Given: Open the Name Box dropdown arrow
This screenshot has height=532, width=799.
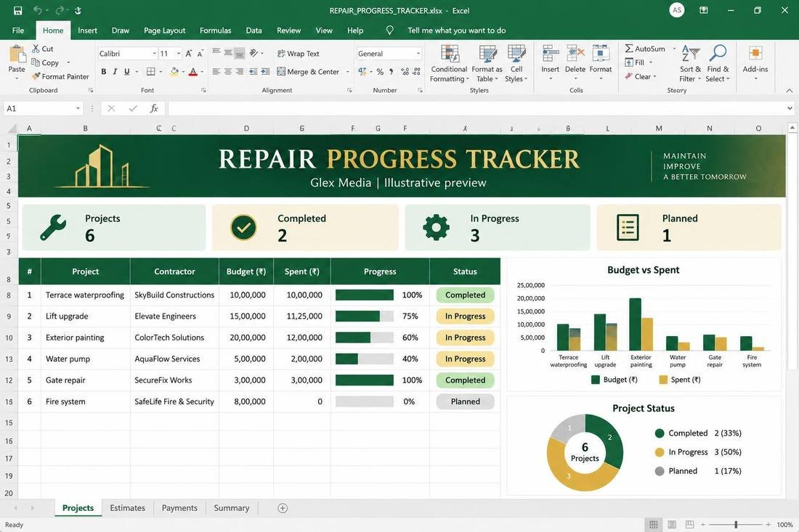Looking at the screenshot, I should [78, 108].
